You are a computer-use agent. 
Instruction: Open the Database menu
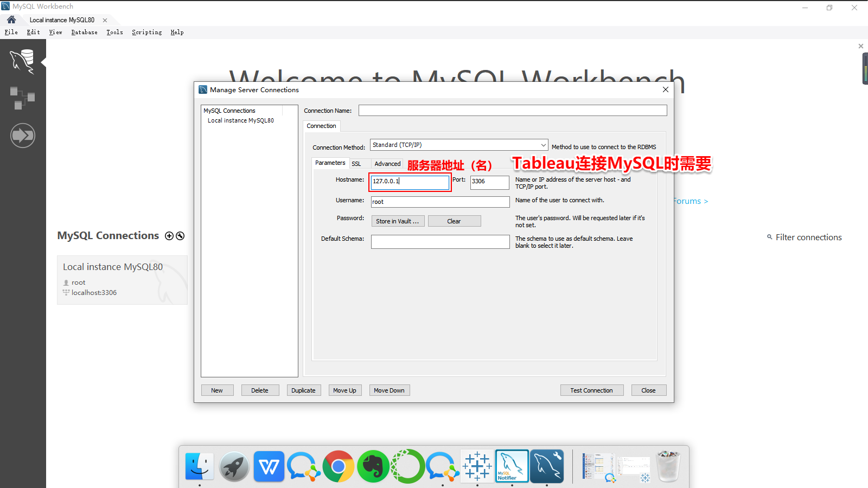[x=85, y=33]
